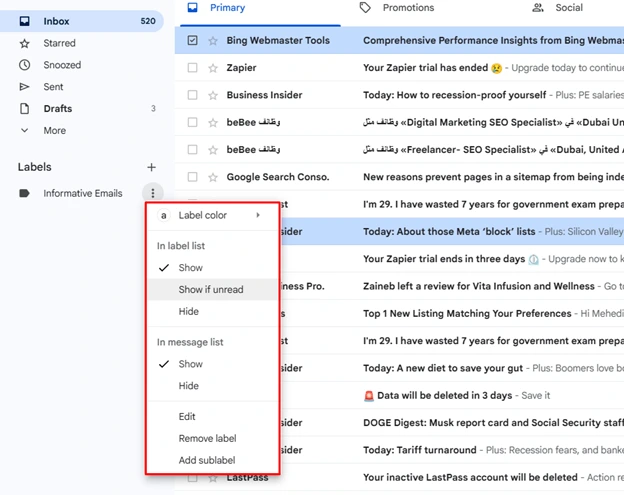Star the Bing Webmaster Tools email
This screenshot has height=495, width=624.
point(213,41)
